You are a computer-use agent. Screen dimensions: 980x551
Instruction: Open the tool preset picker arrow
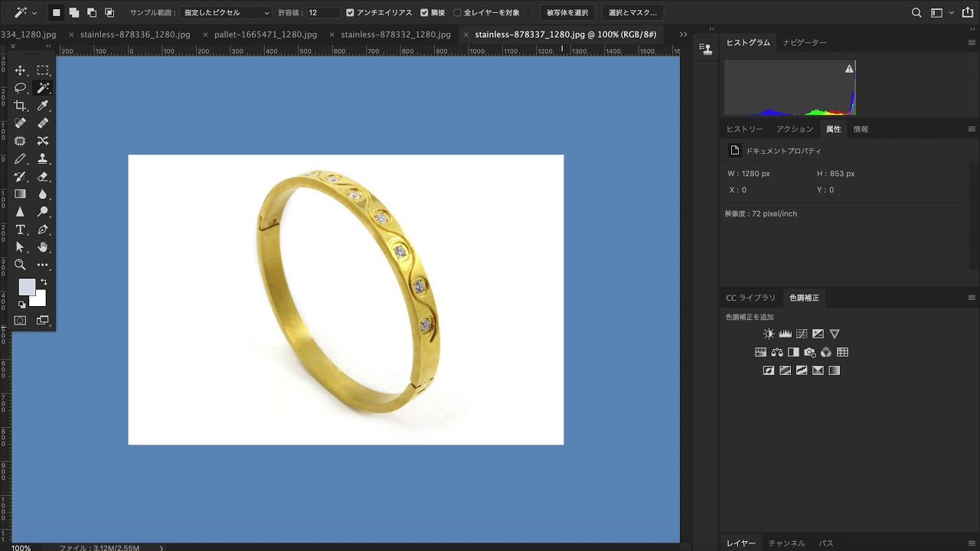tap(34, 13)
